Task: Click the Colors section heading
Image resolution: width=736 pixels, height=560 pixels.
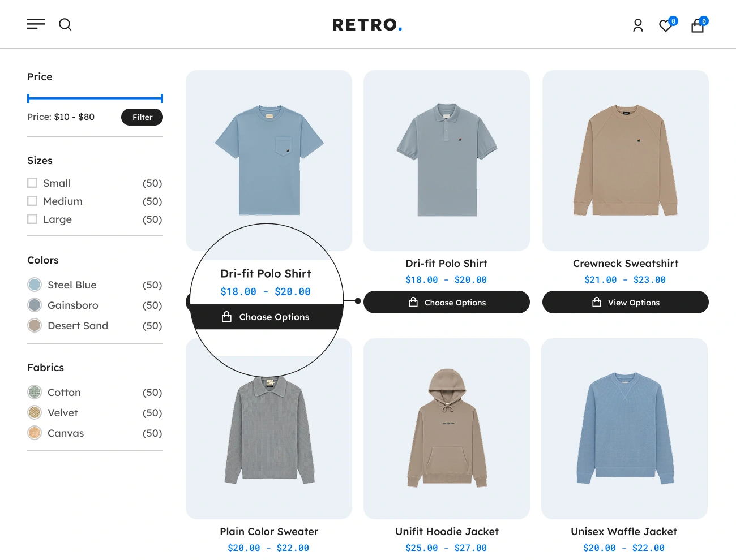Action: tap(43, 260)
